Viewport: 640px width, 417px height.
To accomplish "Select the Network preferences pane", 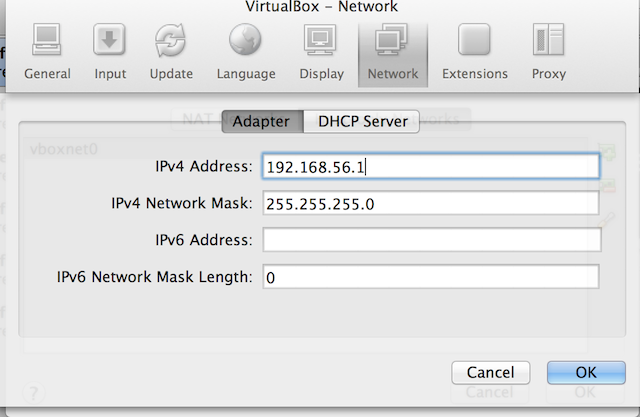I will click(393, 55).
